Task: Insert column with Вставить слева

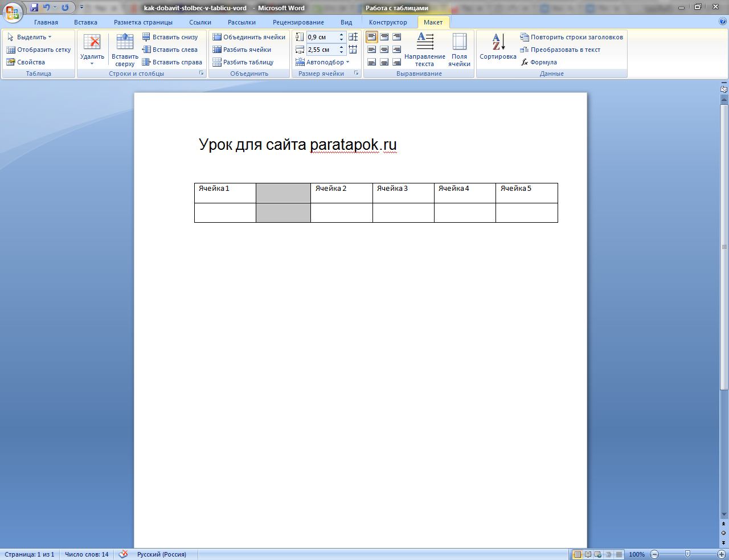Action: 170,50
